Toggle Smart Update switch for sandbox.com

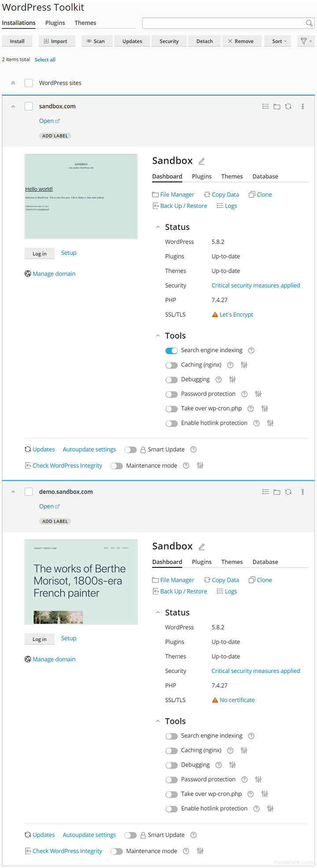(x=130, y=450)
